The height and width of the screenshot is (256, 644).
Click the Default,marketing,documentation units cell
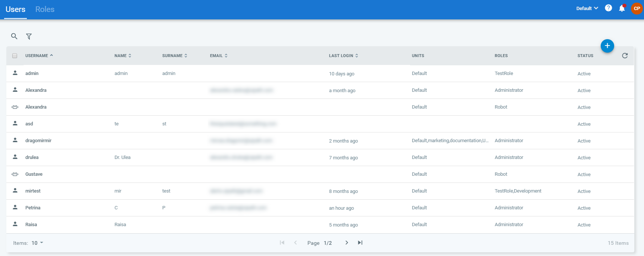[x=450, y=141]
